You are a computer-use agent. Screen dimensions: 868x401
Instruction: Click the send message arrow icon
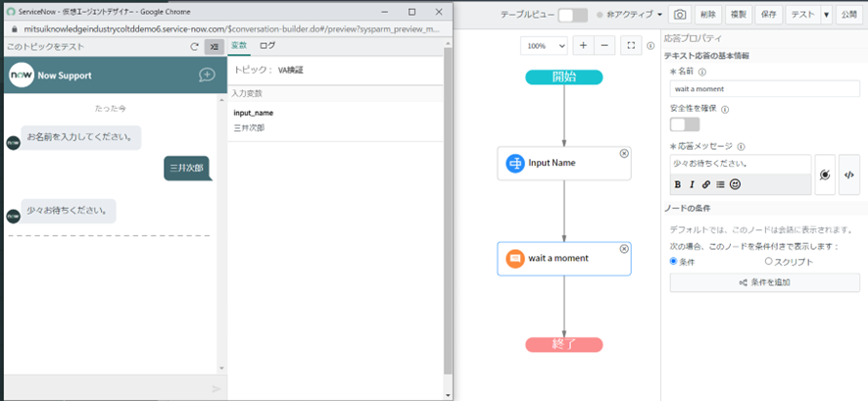click(217, 389)
